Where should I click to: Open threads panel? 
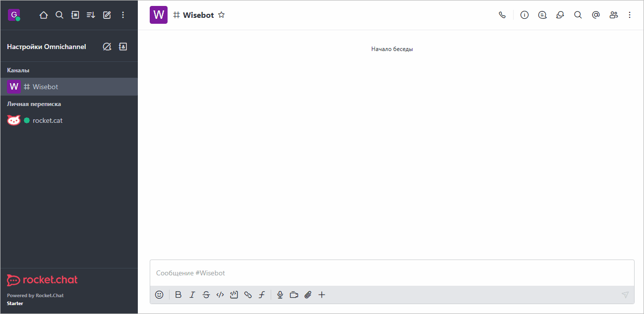(542, 15)
